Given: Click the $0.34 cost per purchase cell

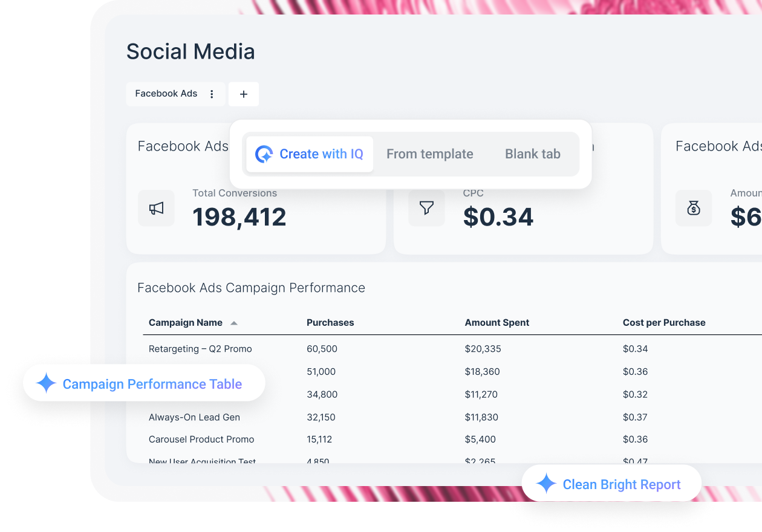Looking at the screenshot, I should click(x=635, y=349).
